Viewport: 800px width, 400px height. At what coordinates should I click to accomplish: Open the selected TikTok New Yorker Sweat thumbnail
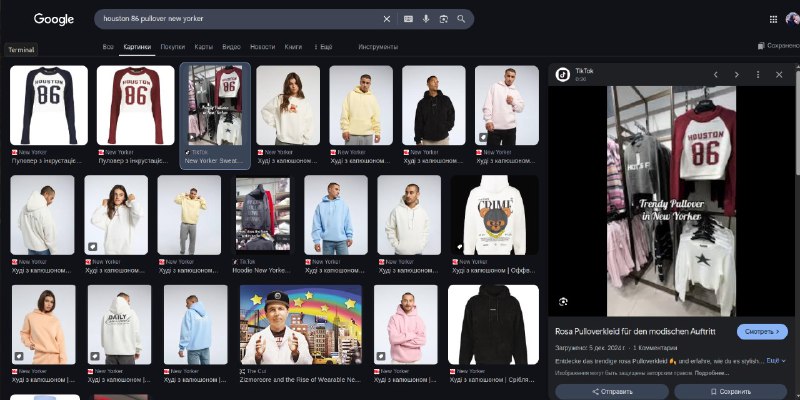point(215,105)
